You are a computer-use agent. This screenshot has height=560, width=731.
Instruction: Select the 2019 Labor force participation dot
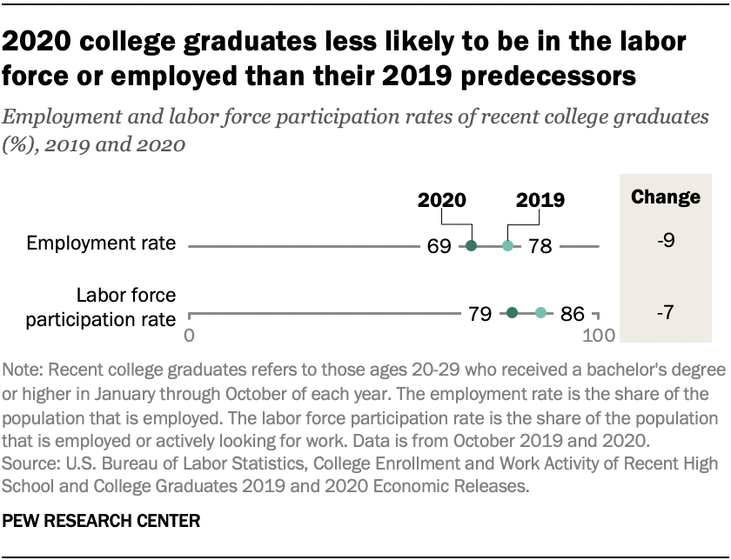pyautogui.click(x=540, y=313)
